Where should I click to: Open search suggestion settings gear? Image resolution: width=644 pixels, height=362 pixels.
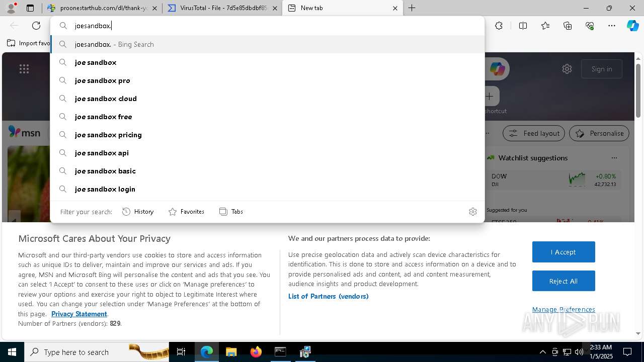472,212
